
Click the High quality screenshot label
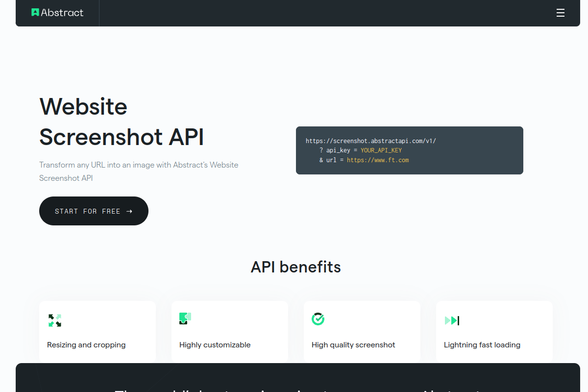(353, 345)
